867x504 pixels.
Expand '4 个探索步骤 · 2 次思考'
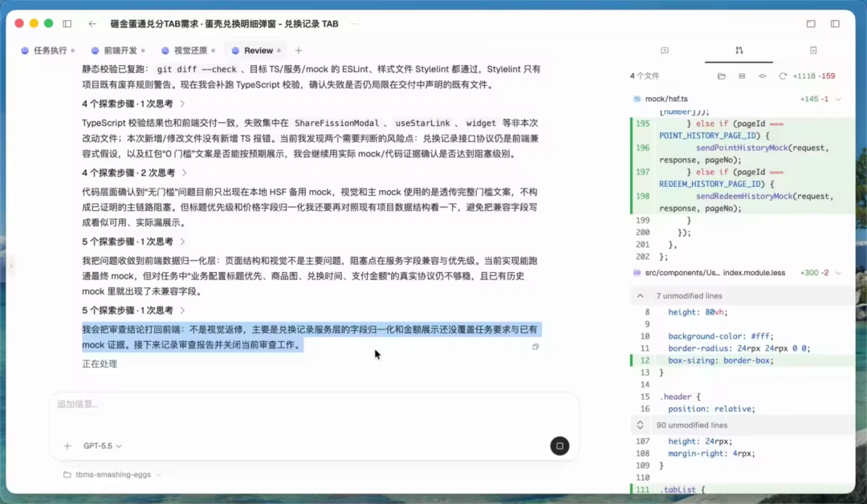tap(134, 173)
